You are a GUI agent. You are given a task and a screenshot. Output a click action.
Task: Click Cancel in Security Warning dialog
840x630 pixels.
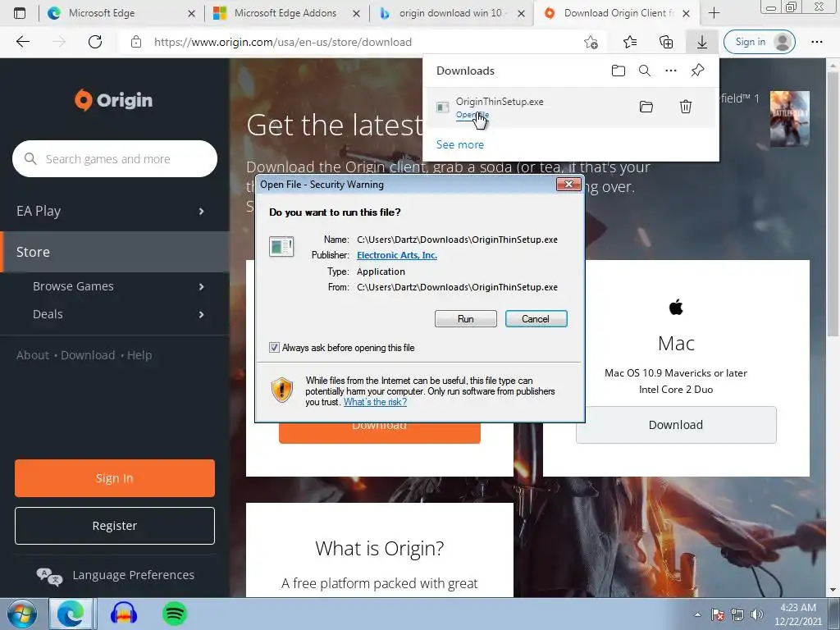pyautogui.click(x=536, y=319)
